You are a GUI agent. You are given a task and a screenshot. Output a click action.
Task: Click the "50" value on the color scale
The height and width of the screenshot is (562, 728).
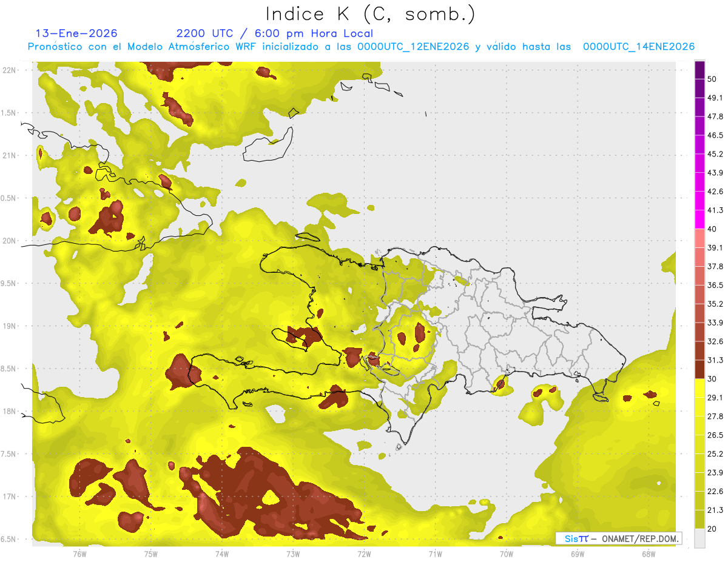coord(712,79)
